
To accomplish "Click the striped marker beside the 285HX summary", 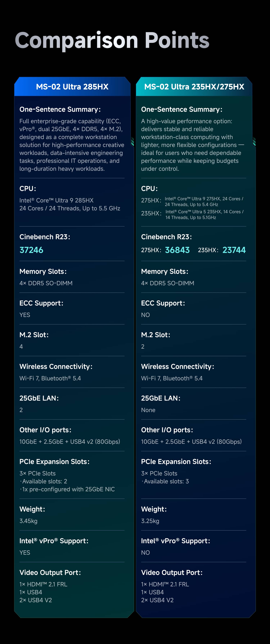I will (x=132, y=142).
